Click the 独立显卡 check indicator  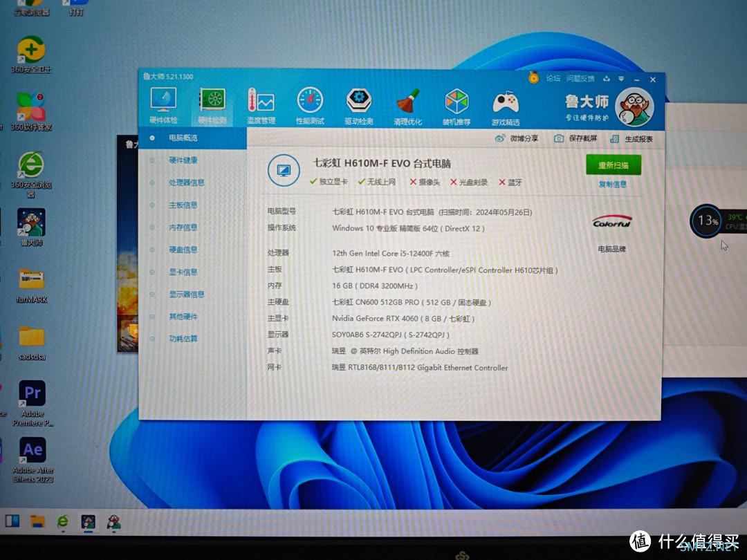point(329,181)
